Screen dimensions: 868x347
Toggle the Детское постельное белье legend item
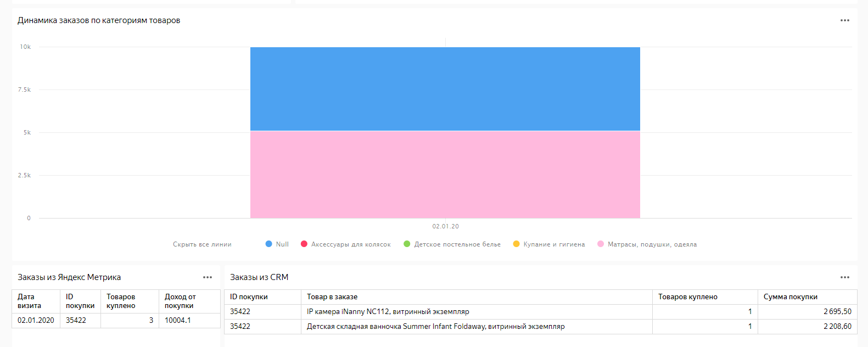pyautogui.click(x=452, y=244)
